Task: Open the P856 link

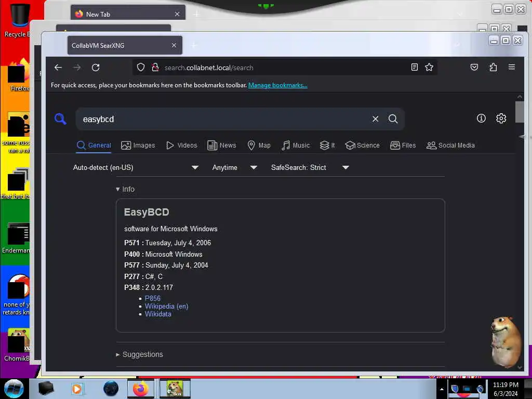Action: pos(153,298)
